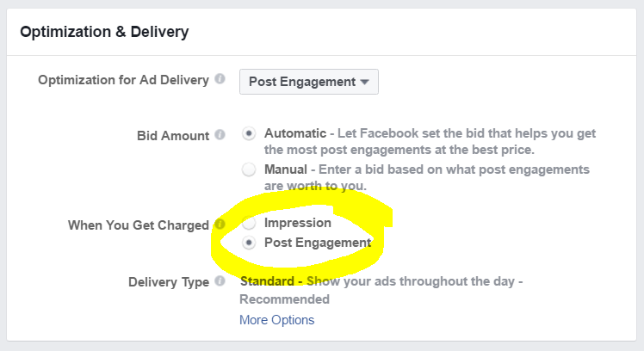The height and width of the screenshot is (351, 644).
Task: Open the Post Engagement optimization dropdown
Action: click(x=309, y=82)
